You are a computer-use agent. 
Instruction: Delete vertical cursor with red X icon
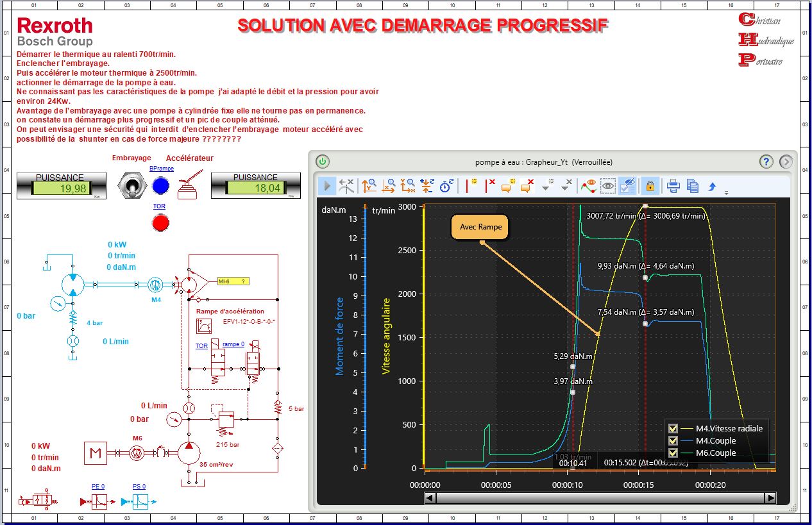coord(490,186)
